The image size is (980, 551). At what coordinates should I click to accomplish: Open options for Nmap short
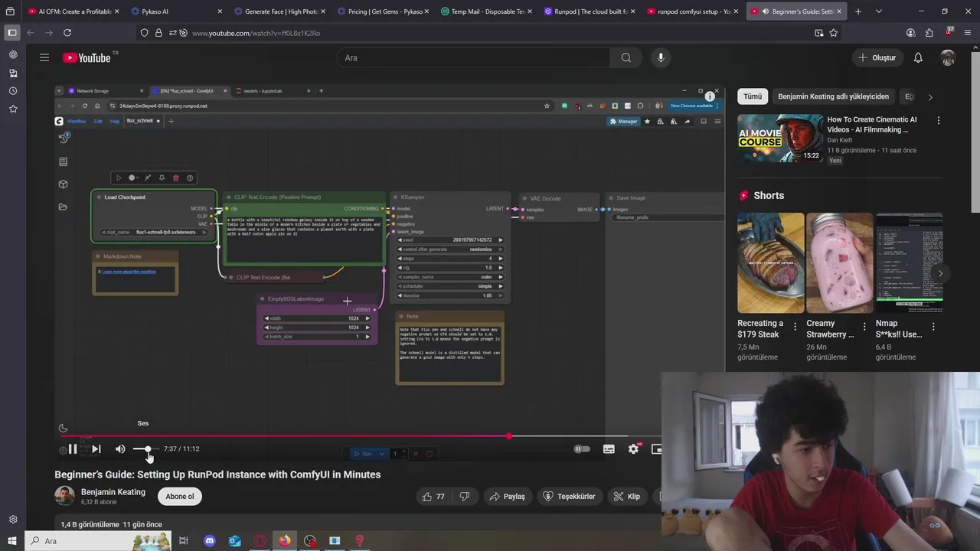[933, 326]
